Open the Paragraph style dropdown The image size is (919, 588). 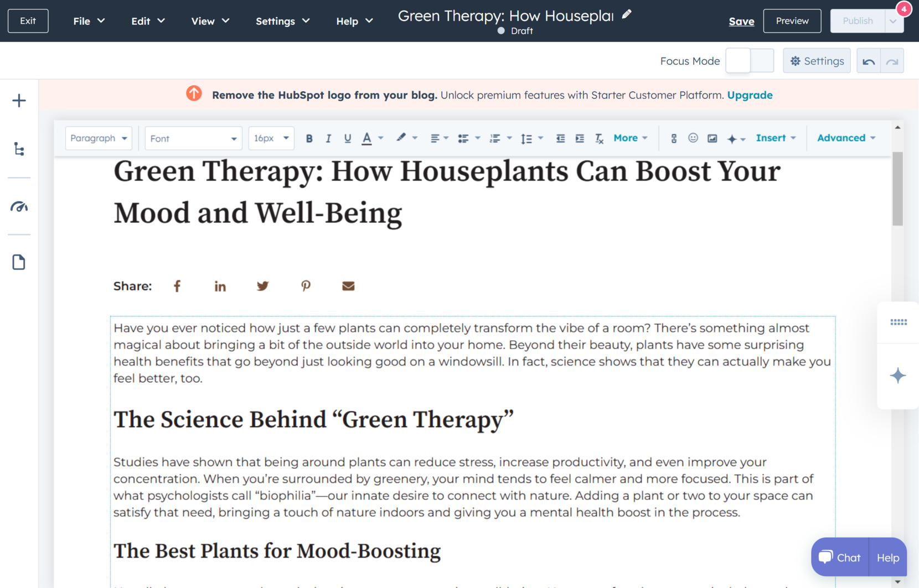(x=99, y=138)
